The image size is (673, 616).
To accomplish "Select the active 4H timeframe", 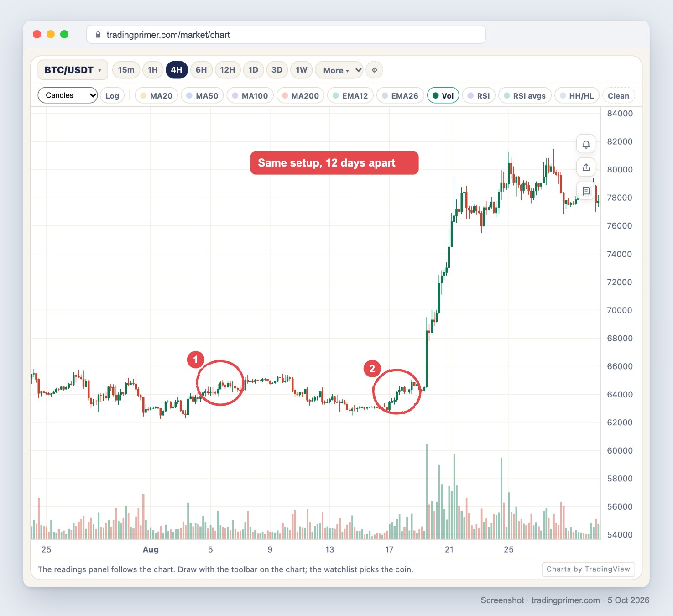I will 177,70.
